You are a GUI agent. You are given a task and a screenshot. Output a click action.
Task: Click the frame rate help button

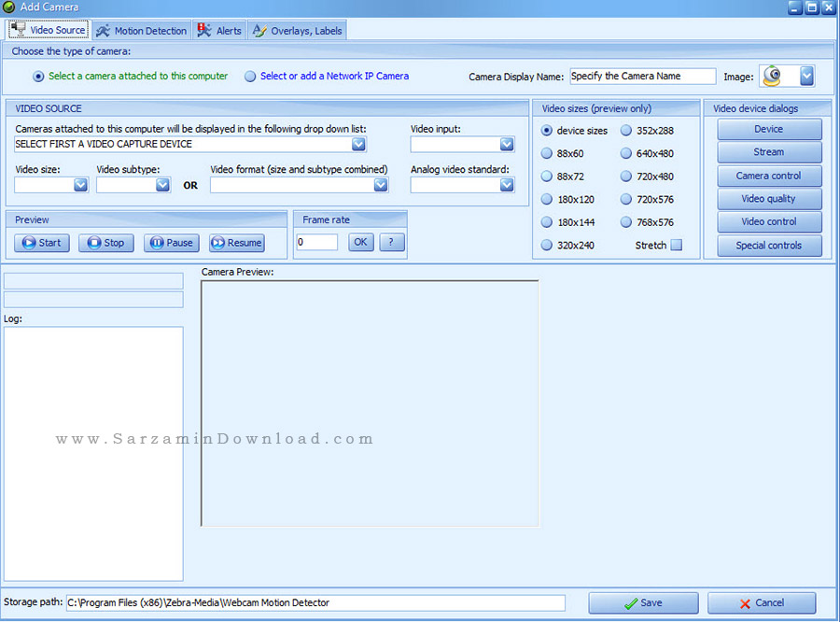pyautogui.click(x=392, y=242)
